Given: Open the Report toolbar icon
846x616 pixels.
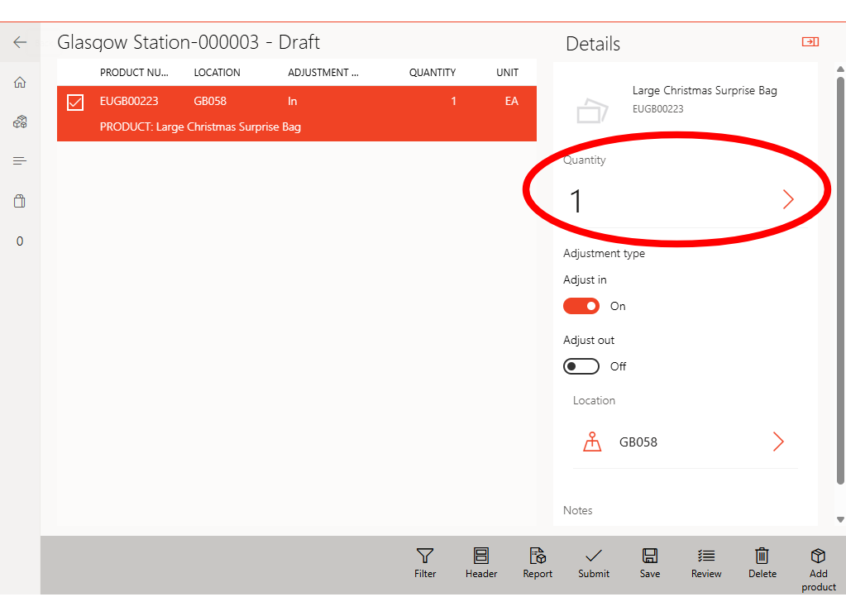Looking at the screenshot, I should 538,556.
